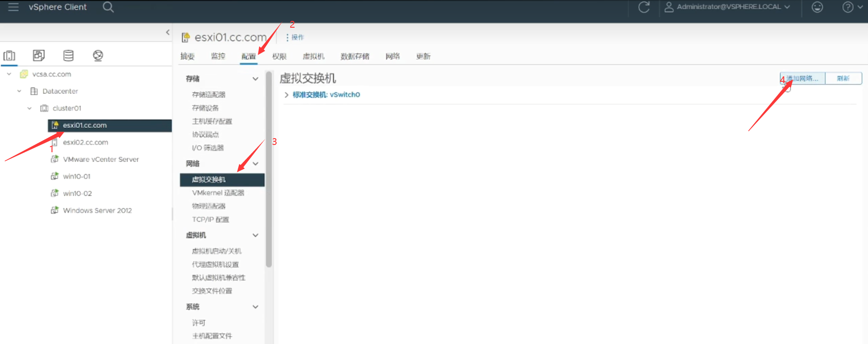Open 主机配置文件 settings
This screenshot has height=344, width=868.
pyautogui.click(x=212, y=336)
